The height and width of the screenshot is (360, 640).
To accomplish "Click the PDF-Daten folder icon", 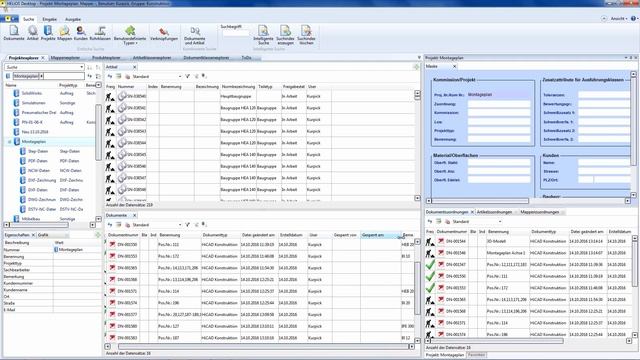I will pos(23,161).
